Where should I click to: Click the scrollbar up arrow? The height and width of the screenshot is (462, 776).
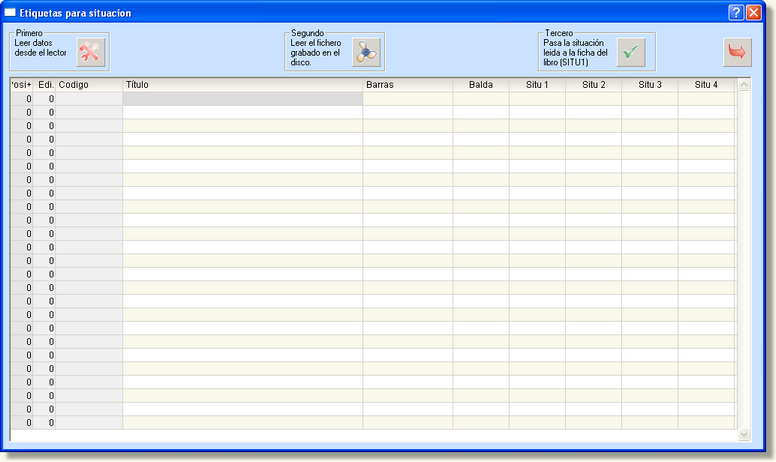[x=744, y=85]
